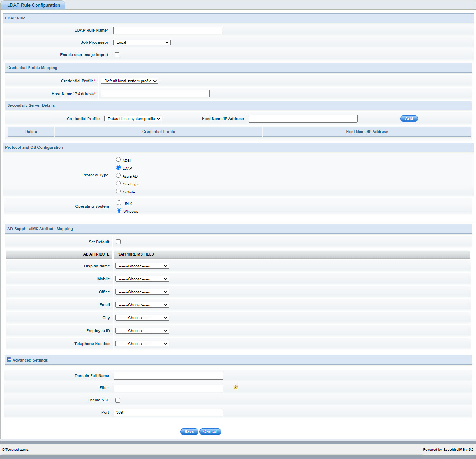Open primary Credential Profile dropdown
Image resolution: width=476 pixels, height=459 pixels.
pos(129,81)
